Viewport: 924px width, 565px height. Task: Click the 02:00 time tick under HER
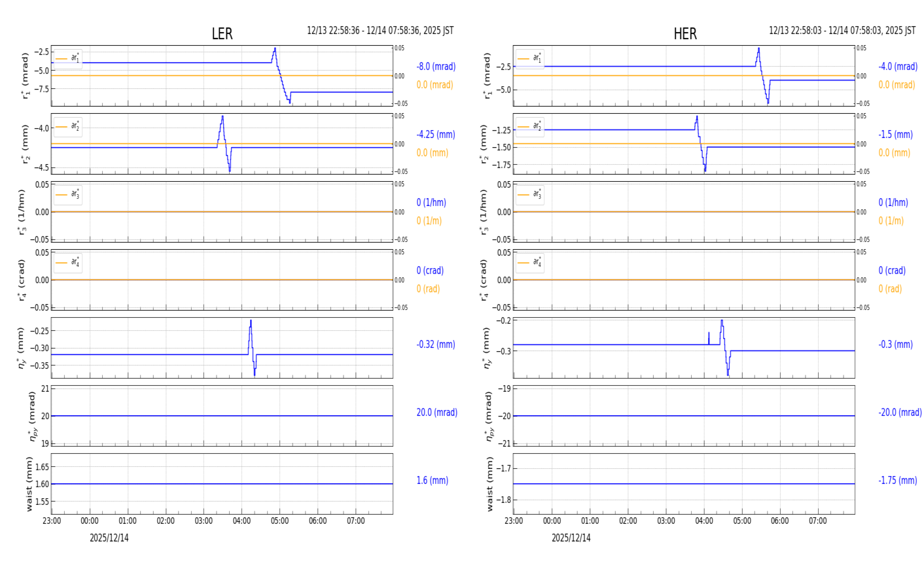tap(628, 521)
